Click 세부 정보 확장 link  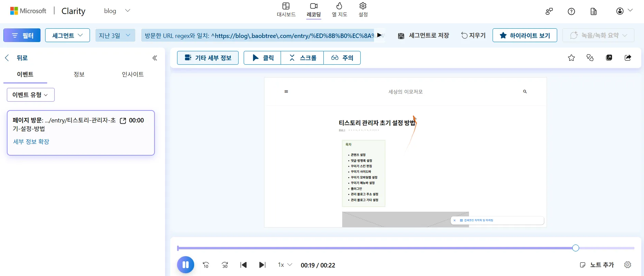click(31, 142)
